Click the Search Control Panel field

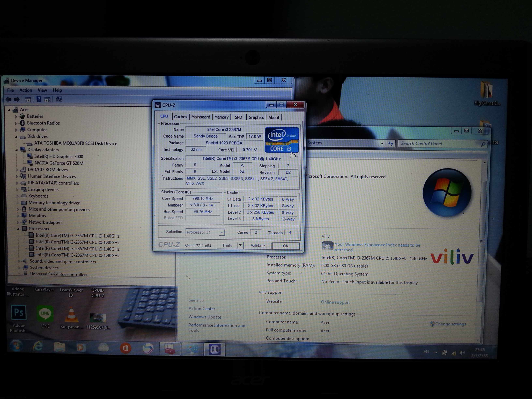439,144
